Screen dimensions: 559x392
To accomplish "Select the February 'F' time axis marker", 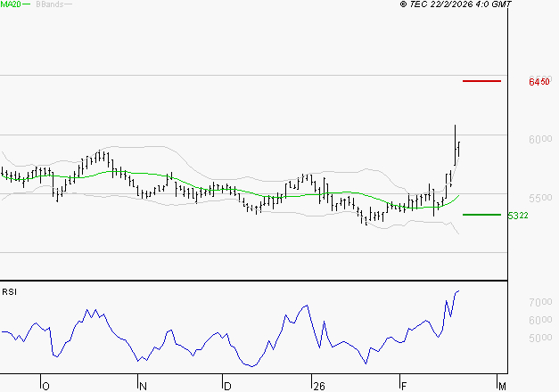I will [x=402, y=385].
